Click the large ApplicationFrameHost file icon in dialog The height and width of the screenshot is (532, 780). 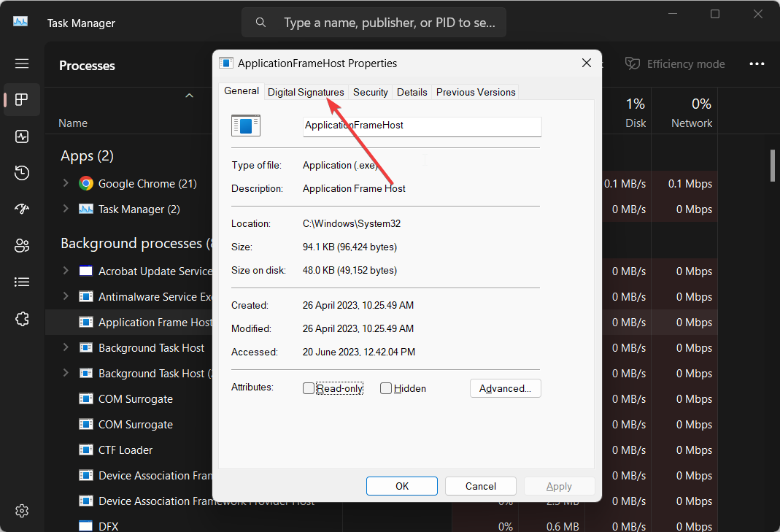246,126
